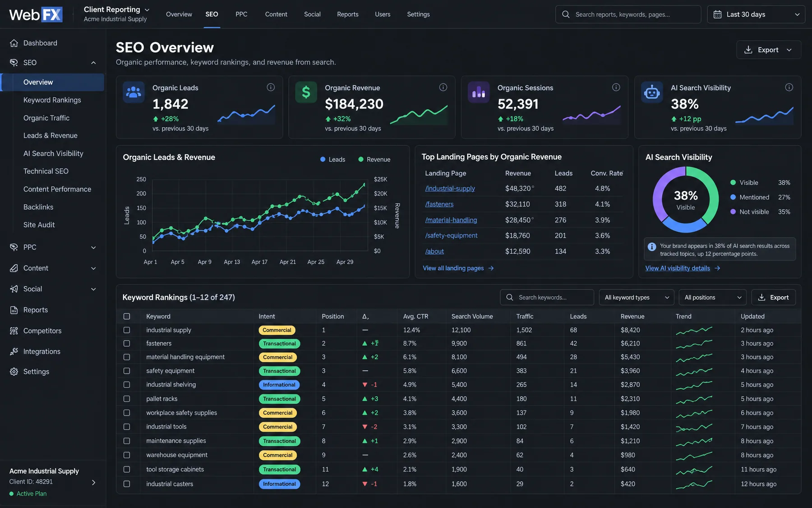Screen dimensions: 812x508
Task: Open the page Export dropdown at top right
Action: click(x=769, y=50)
